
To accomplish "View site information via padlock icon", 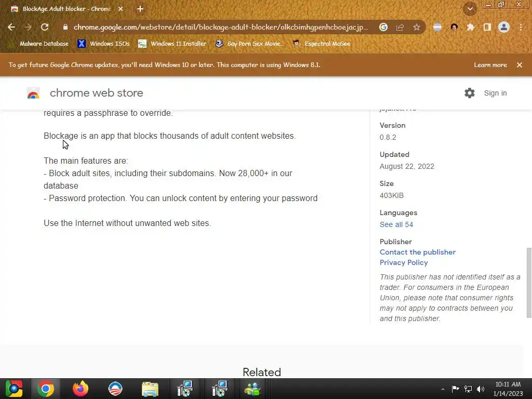I will click(x=65, y=27).
